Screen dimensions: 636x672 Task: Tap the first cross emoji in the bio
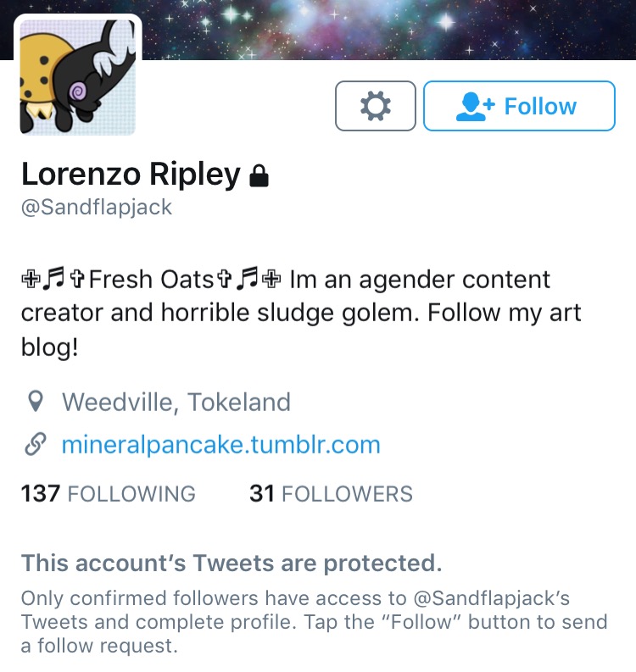pos(31,279)
